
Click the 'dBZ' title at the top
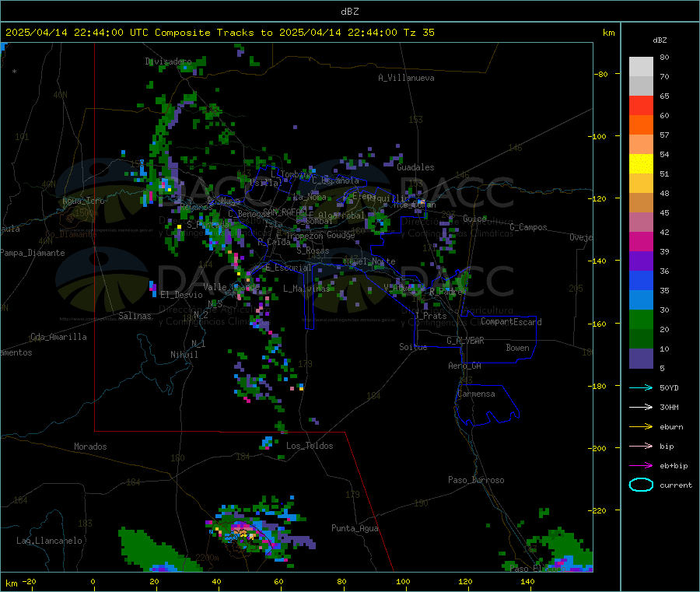click(x=349, y=12)
